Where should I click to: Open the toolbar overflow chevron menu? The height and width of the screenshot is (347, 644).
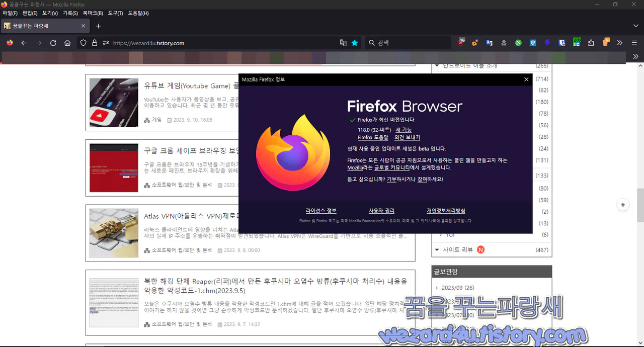coord(619,43)
